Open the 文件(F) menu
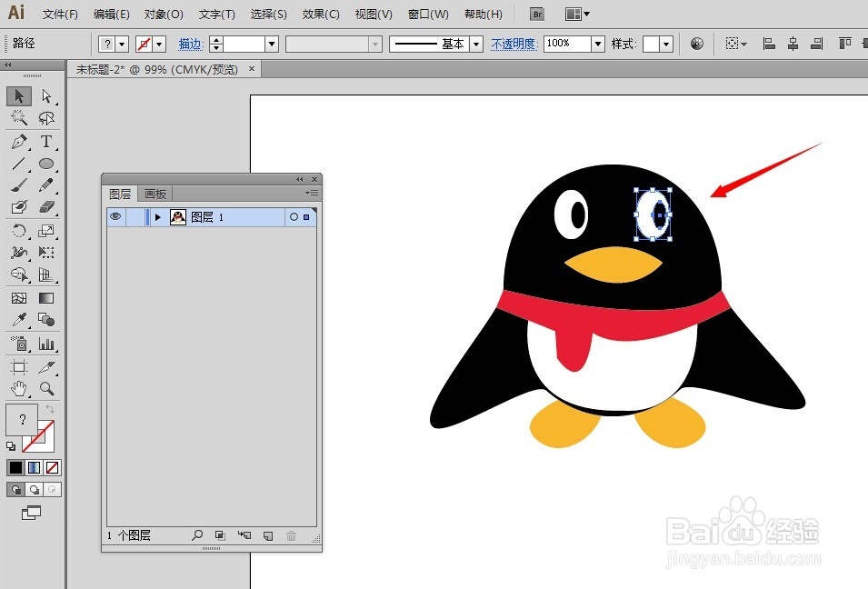The height and width of the screenshot is (589, 868). tap(60, 15)
